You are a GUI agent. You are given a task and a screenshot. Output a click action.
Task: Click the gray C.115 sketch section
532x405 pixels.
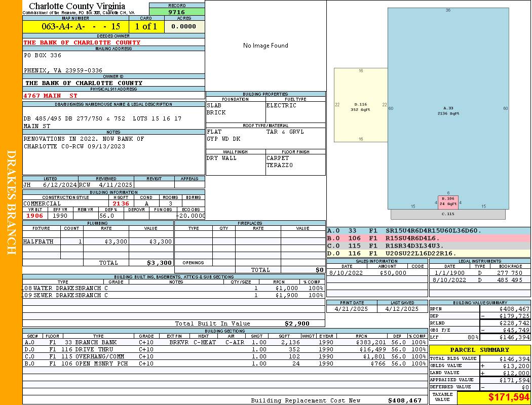click(x=448, y=214)
